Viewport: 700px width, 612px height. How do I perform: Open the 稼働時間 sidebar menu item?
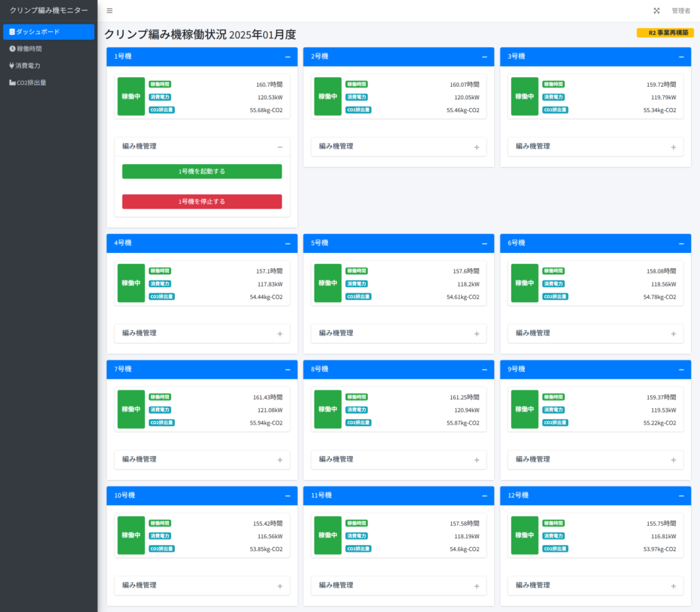coord(29,49)
